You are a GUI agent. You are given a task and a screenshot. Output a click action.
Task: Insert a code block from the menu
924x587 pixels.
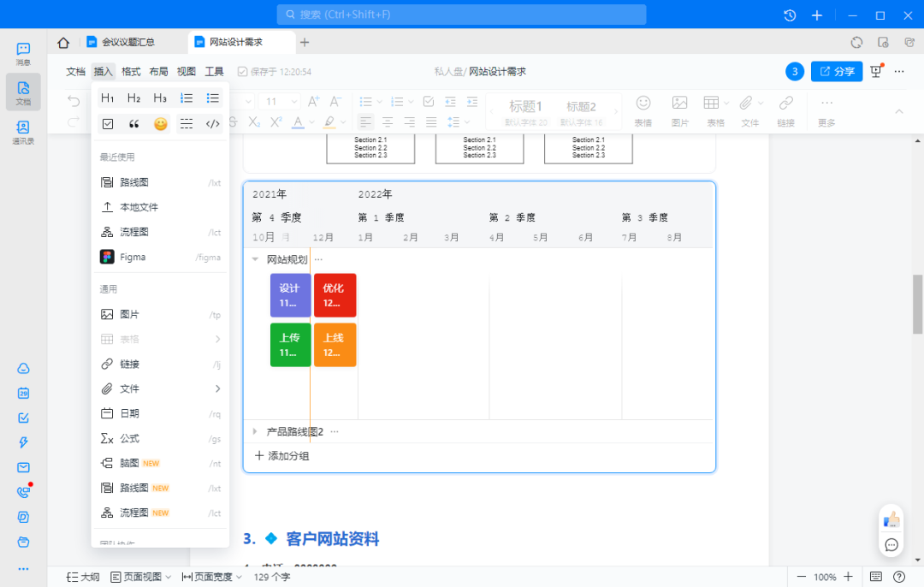(x=213, y=124)
